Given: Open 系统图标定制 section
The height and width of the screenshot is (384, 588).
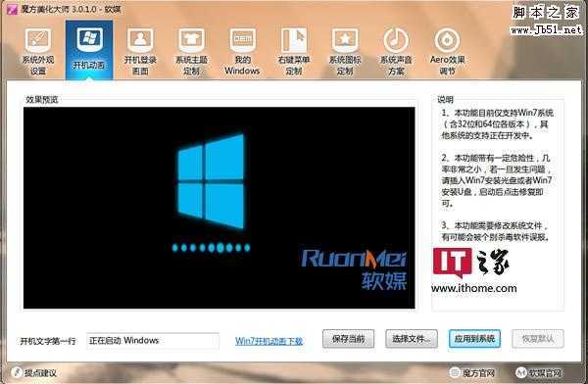Looking at the screenshot, I should point(345,51).
